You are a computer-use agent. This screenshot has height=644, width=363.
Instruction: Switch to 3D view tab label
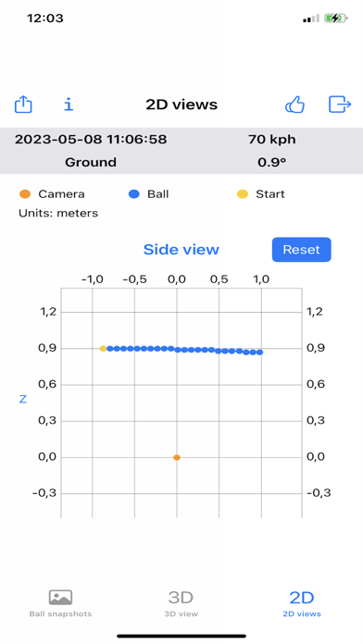181,614
